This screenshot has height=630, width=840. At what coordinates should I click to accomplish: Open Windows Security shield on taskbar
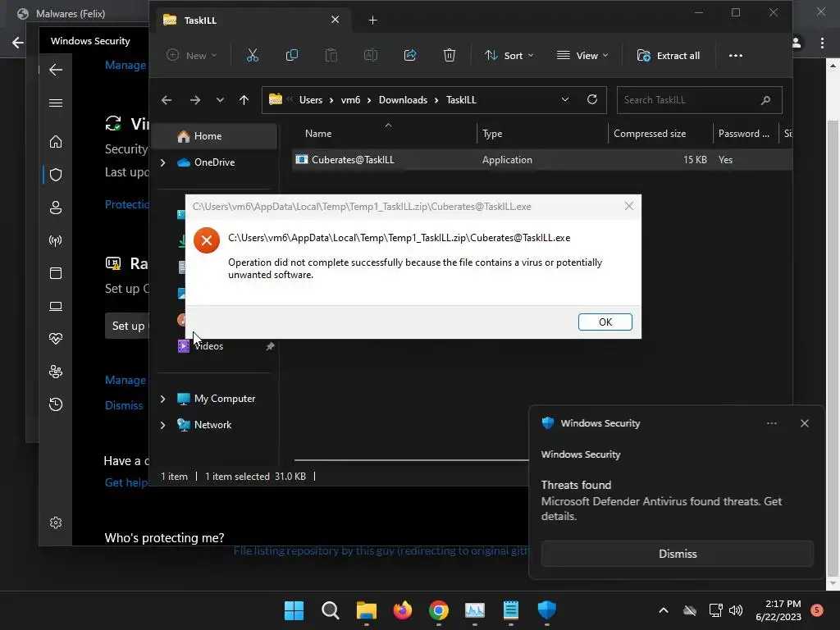(547, 610)
